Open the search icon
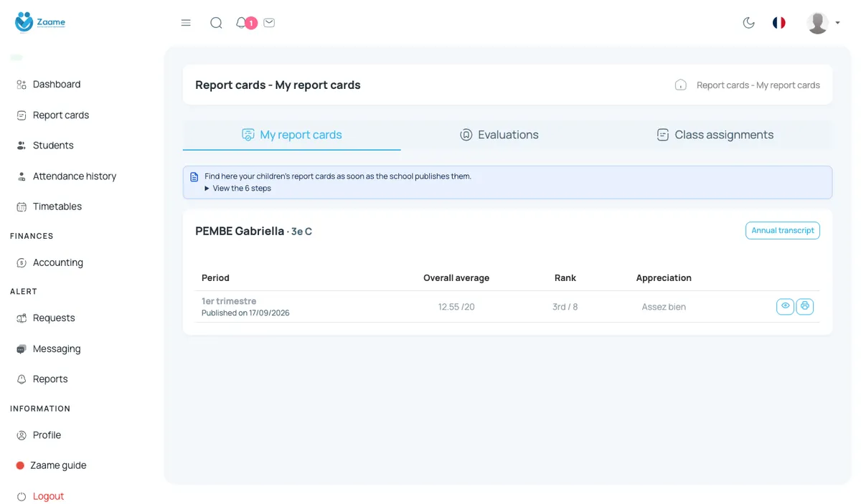 click(216, 23)
